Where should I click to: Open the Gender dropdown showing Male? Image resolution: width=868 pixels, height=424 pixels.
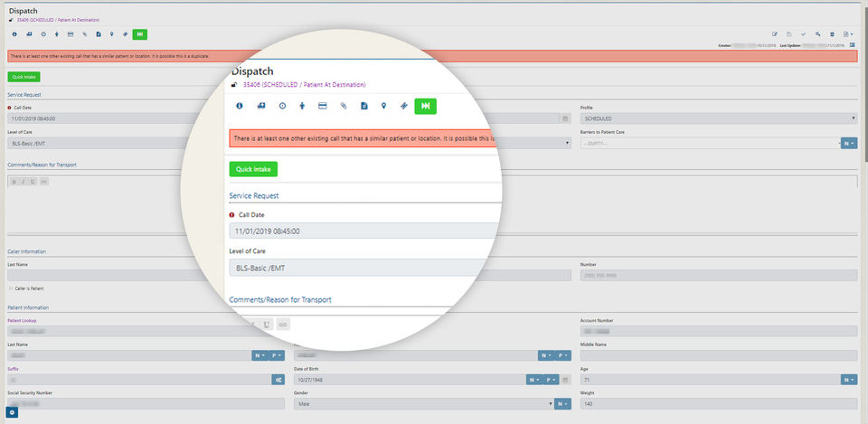(x=424, y=404)
